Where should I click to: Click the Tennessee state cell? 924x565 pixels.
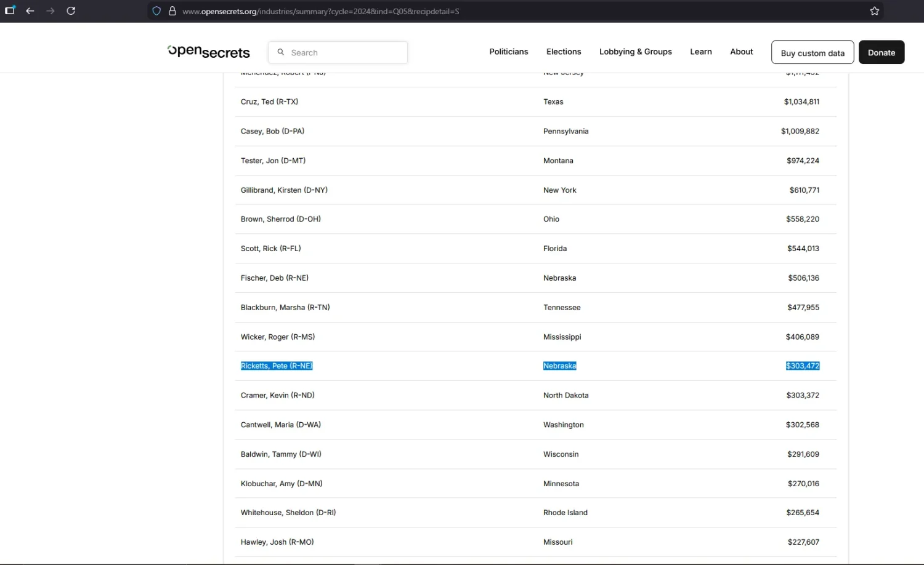[562, 308]
